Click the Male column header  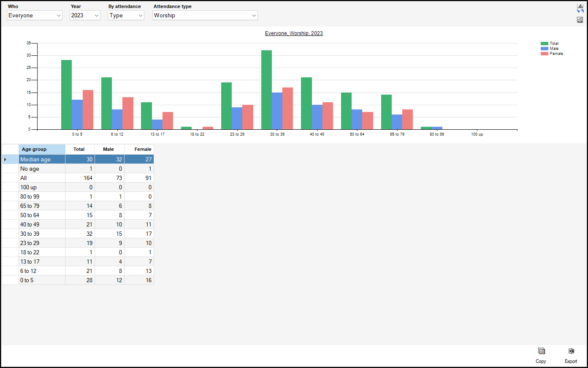click(x=109, y=149)
